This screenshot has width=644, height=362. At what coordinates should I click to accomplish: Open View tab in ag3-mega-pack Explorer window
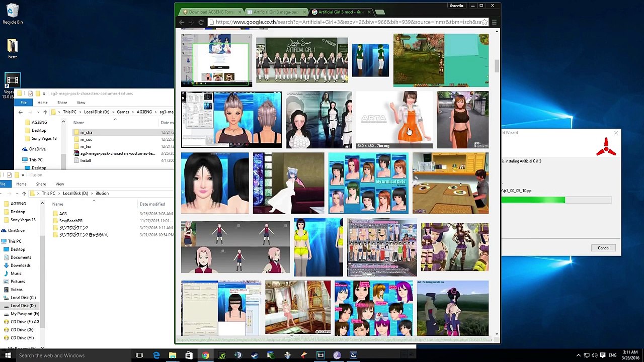click(81, 103)
